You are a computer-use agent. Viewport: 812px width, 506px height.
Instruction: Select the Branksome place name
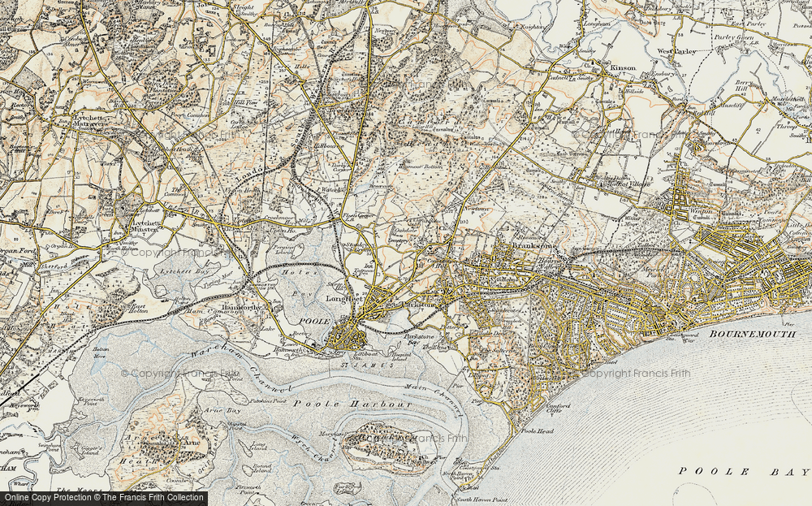[x=534, y=247]
